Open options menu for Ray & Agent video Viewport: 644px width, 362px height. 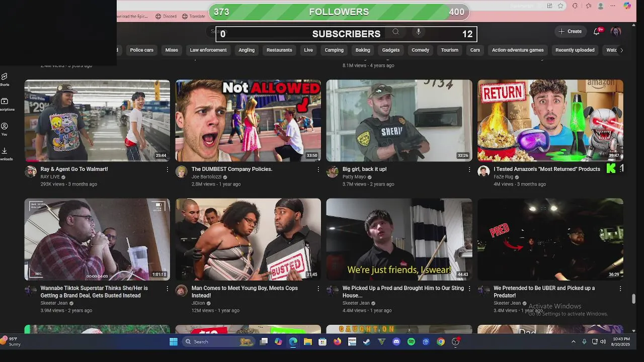pyautogui.click(x=168, y=170)
